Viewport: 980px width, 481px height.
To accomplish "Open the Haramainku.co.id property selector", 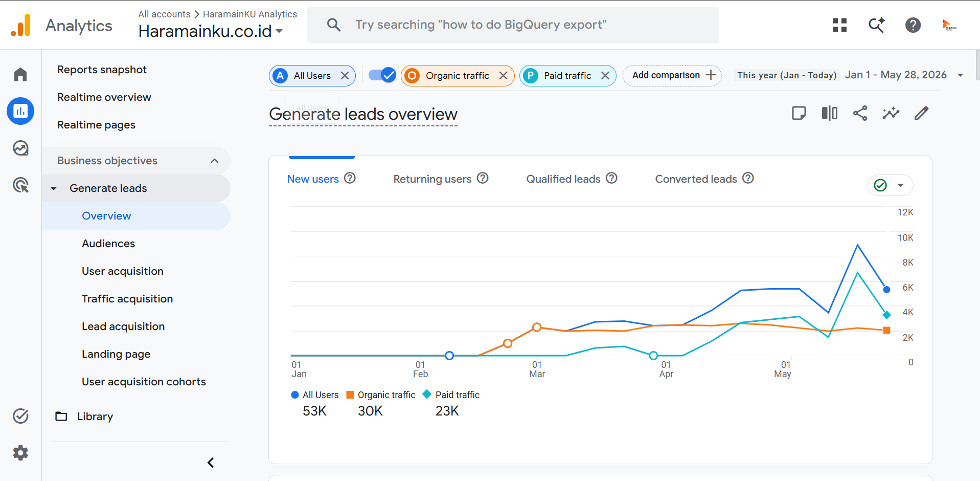I will (211, 31).
